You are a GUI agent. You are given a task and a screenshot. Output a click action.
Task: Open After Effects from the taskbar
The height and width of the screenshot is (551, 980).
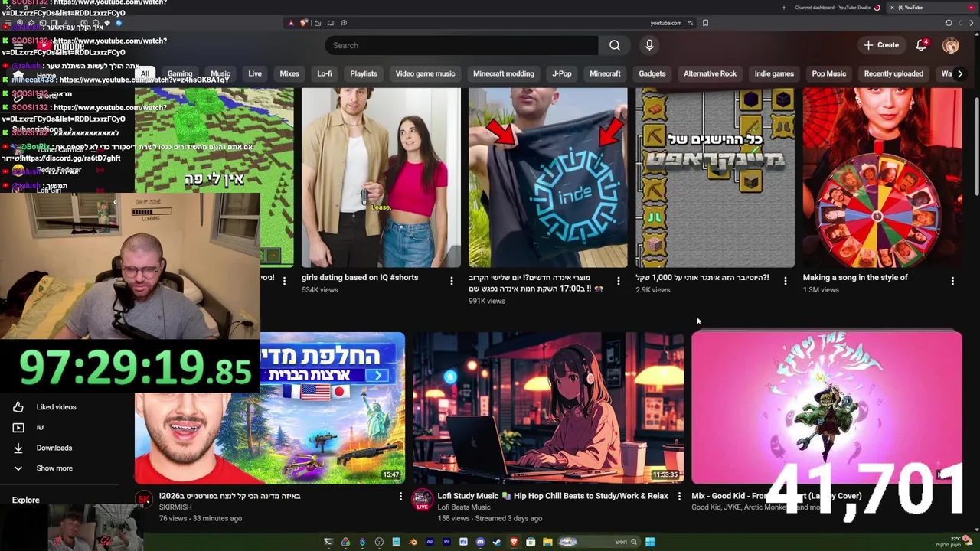pos(430,542)
